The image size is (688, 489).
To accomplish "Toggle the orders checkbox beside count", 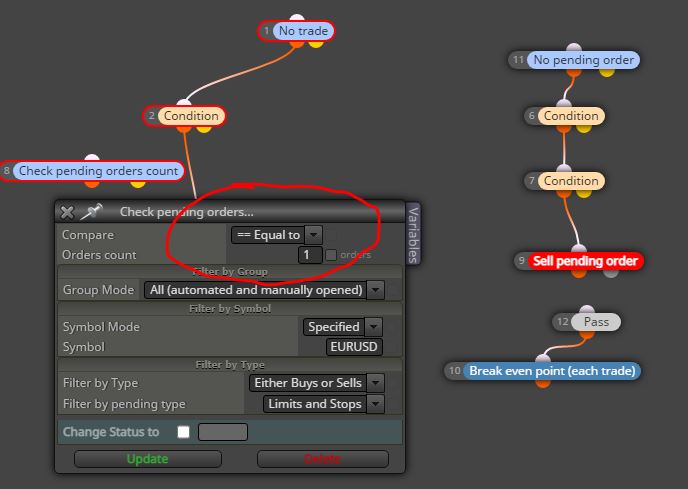I will pos(331,255).
